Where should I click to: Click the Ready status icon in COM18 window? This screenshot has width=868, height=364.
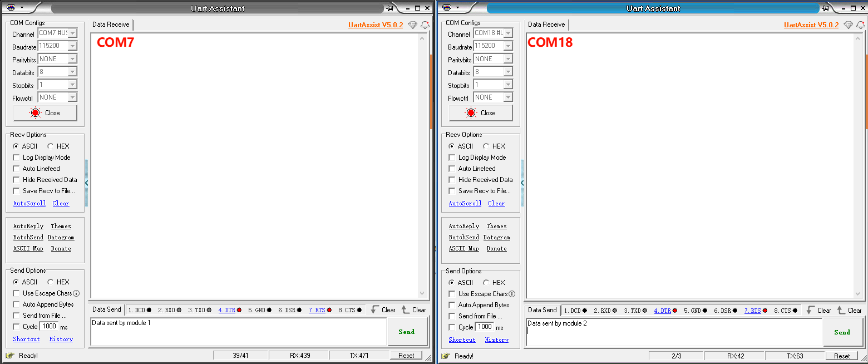coord(446,356)
